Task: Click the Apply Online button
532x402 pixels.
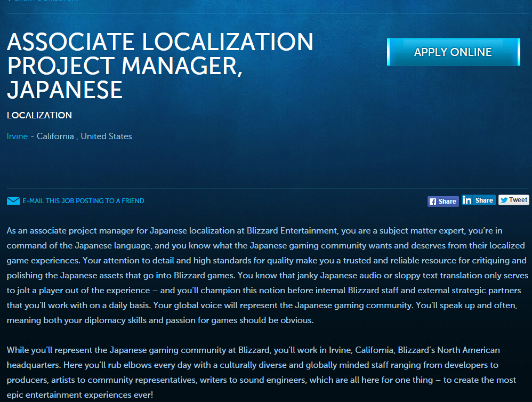Action: [x=453, y=52]
